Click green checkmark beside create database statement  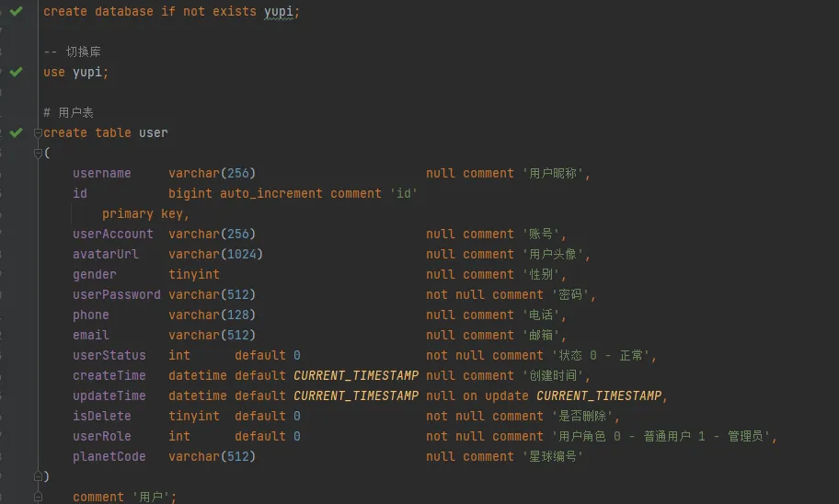(16, 11)
